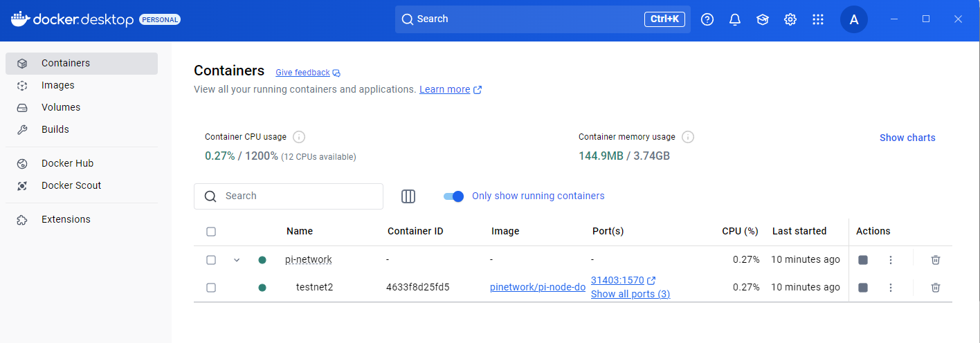Sort by Last started column header
980x343 pixels.
click(x=799, y=232)
